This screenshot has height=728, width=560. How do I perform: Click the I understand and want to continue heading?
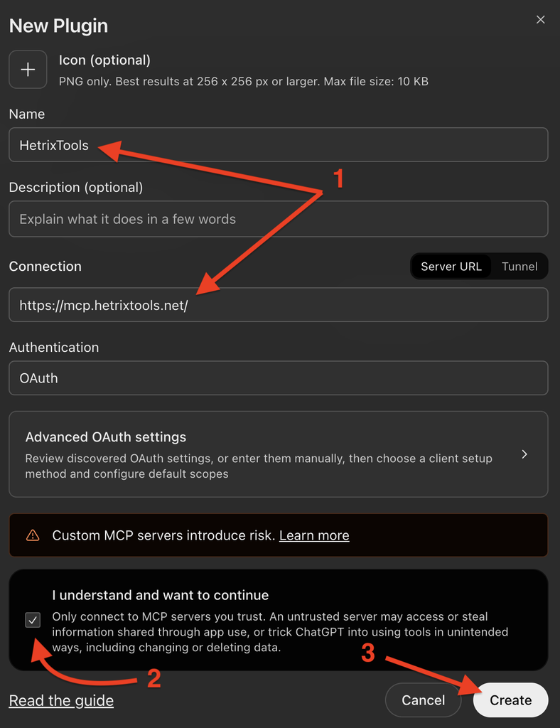coord(161,595)
